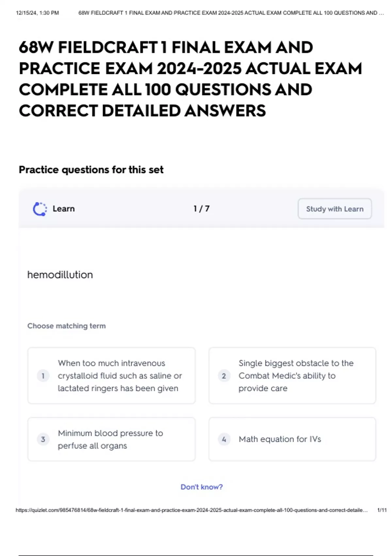The image size is (392, 556).
Task: Click the 1 / 7 progress counter
Action: (x=201, y=209)
